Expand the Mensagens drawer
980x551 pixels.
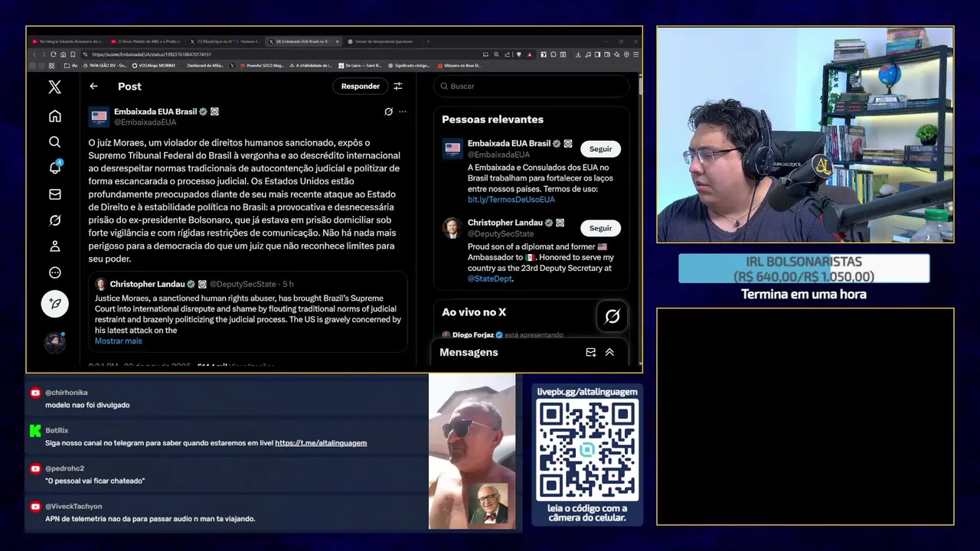[x=609, y=352]
